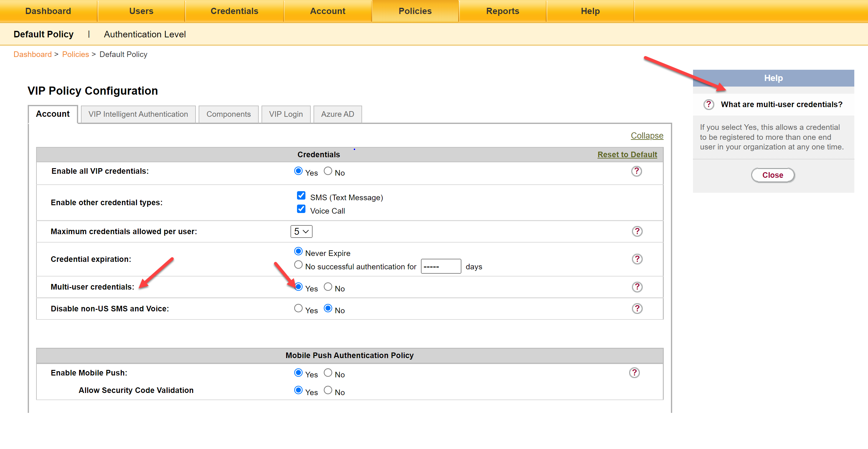Click question icon in the Help panel
The height and width of the screenshot is (449, 868).
point(708,105)
